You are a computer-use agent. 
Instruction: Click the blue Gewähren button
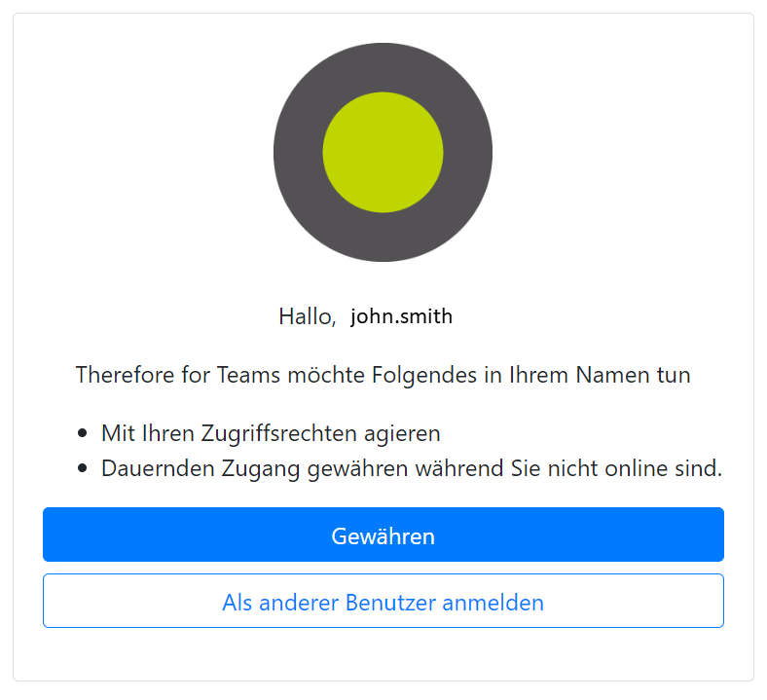[383, 534]
